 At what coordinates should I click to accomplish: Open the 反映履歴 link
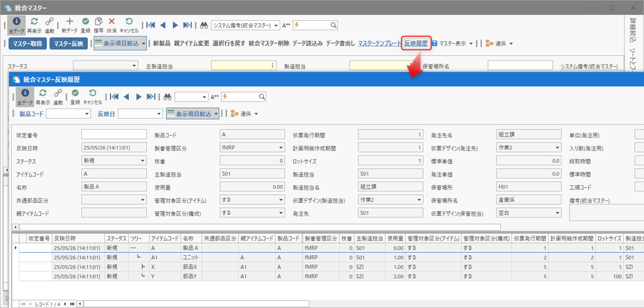[416, 44]
